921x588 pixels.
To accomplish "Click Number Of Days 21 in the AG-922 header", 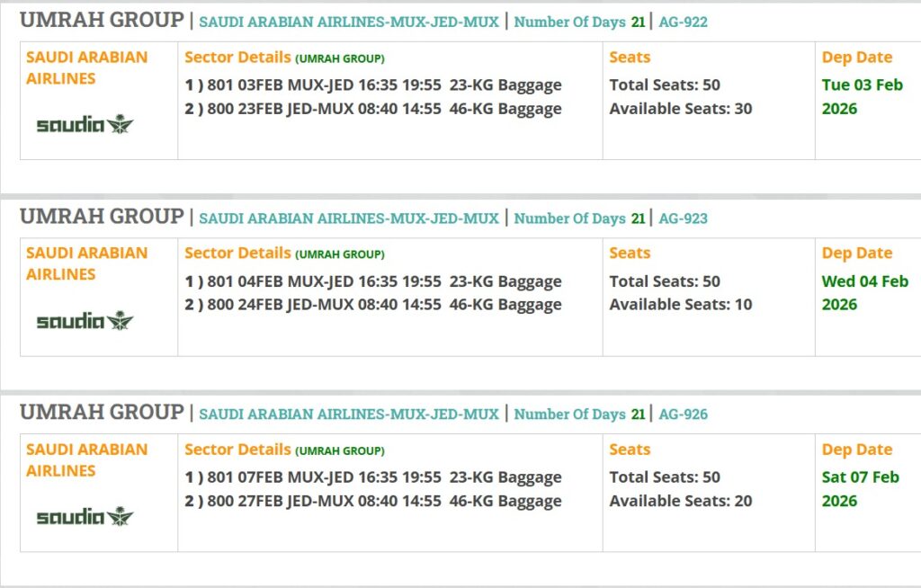I will click(579, 22).
